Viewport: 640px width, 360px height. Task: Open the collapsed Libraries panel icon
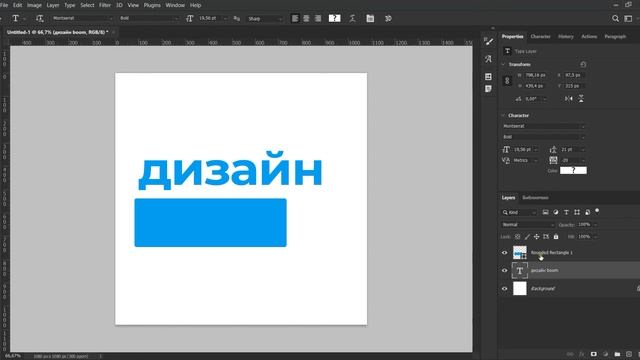click(489, 77)
